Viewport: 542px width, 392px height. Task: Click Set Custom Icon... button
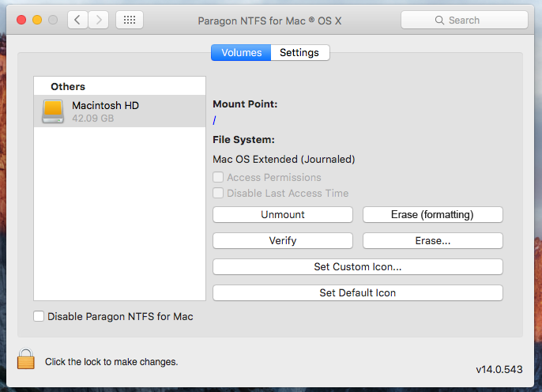[357, 266]
